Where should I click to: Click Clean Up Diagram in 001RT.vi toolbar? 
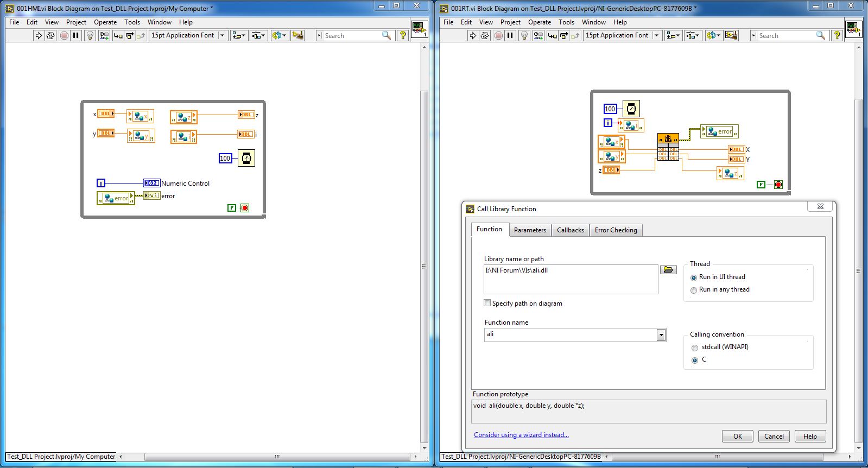click(732, 35)
